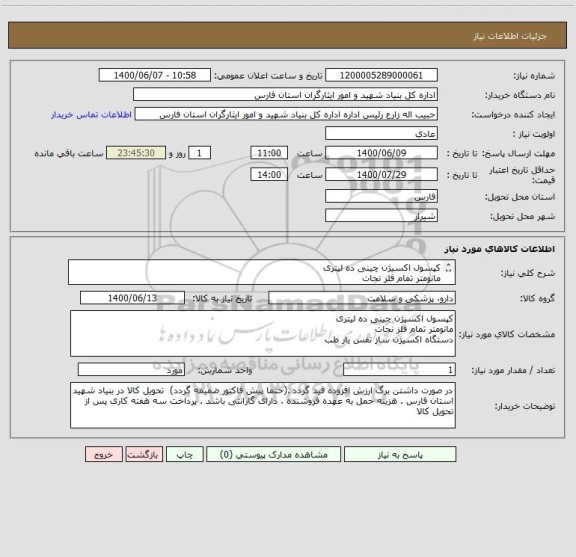Viewport: 576px width, 557px height.
Task: Click the deadline time field 11:00
Action: pos(269,153)
